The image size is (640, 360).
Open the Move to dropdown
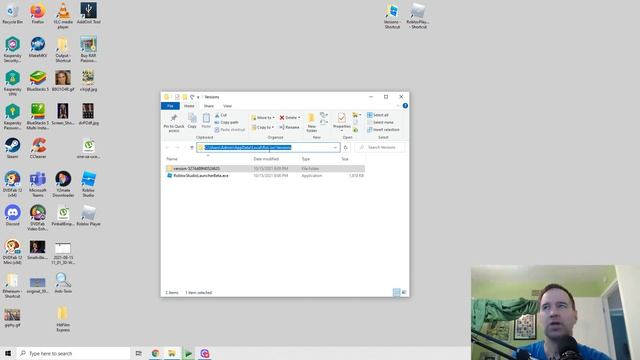point(263,118)
